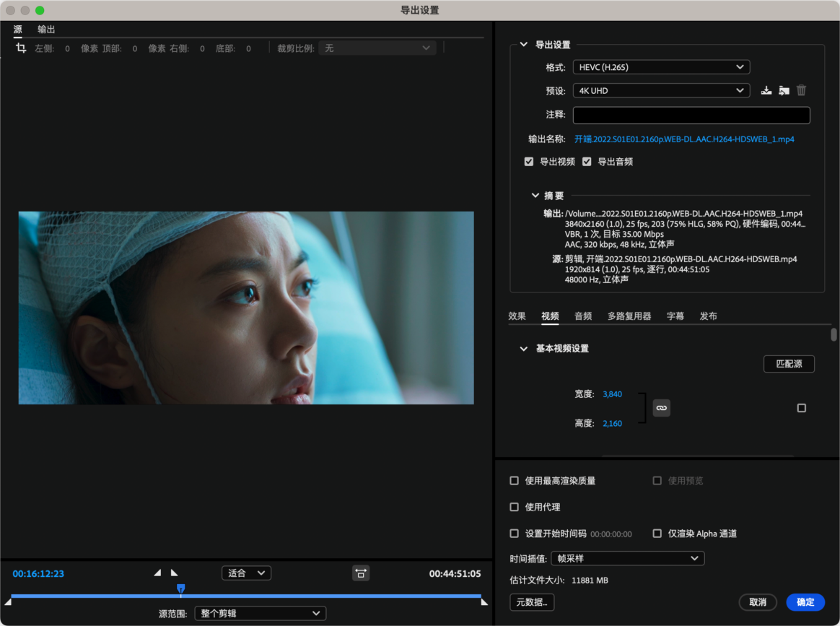The width and height of the screenshot is (840, 626).
Task: Click the current timecode 00:16:12:23
Action: (38, 574)
